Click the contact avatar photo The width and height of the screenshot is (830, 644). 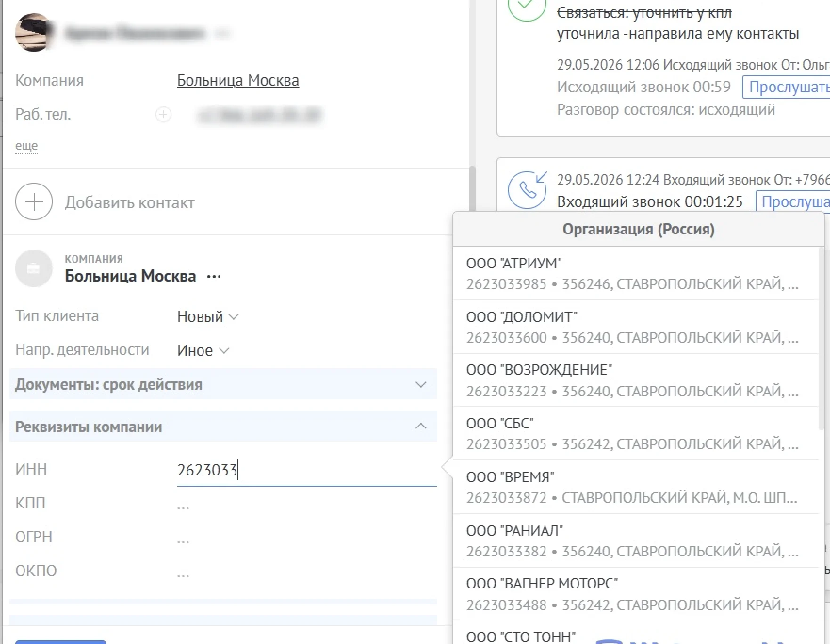click(x=33, y=33)
